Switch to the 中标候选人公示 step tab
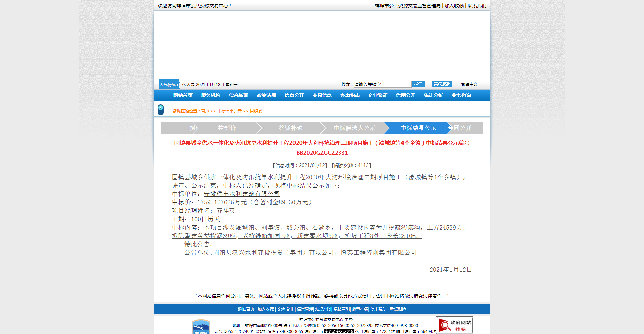 pos(354,128)
